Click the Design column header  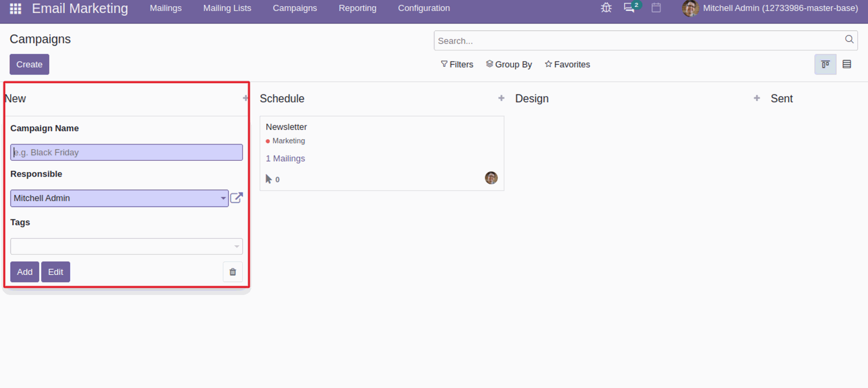[x=532, y=98]
